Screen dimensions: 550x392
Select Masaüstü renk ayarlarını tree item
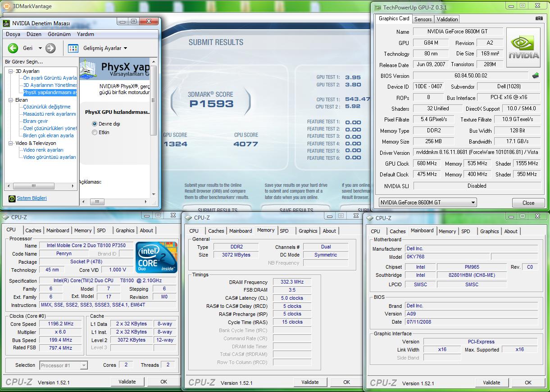point(50,114)
